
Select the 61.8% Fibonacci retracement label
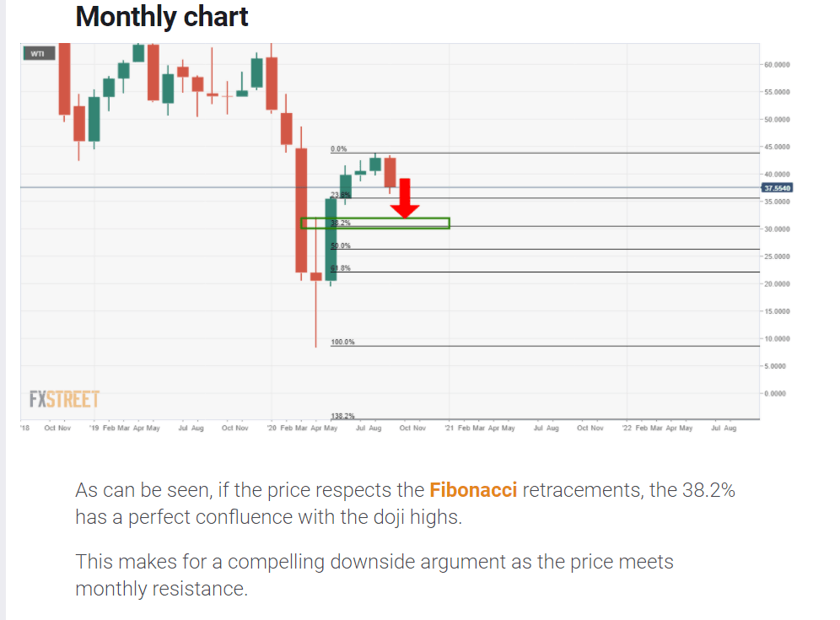pyautogui.click(x=340, y=268)
